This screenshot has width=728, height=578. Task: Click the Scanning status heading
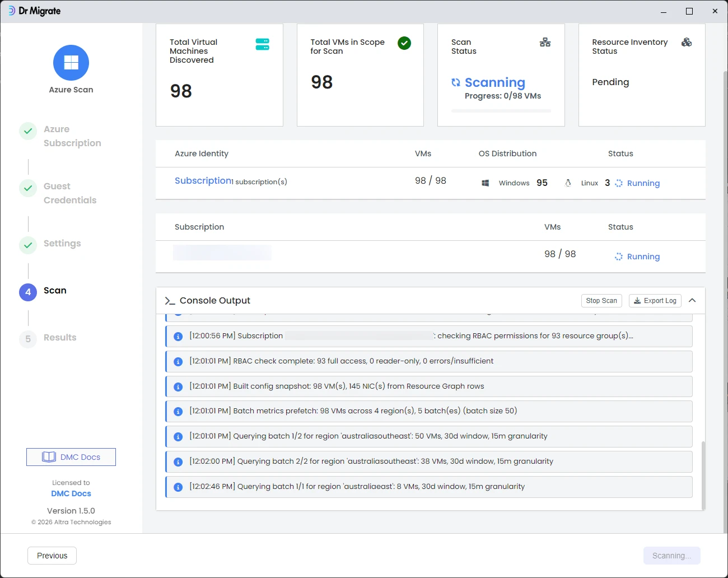pyautogui.click(x=495, y=82)
